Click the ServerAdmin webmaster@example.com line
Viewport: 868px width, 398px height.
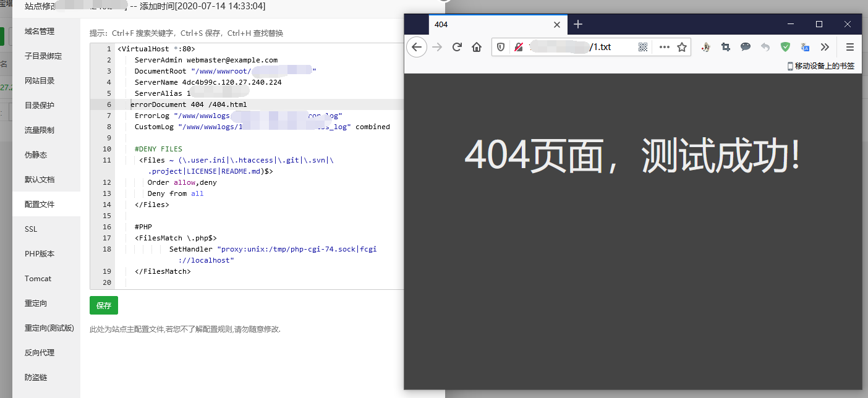206,60
